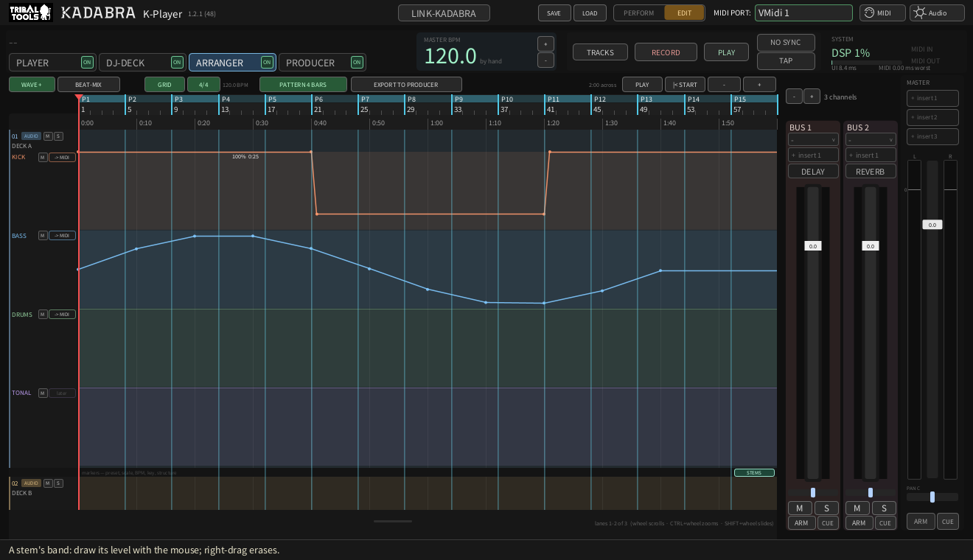Click the SAVE button
The height and width of the screenshot is (560, 973).
coord(554,13)
